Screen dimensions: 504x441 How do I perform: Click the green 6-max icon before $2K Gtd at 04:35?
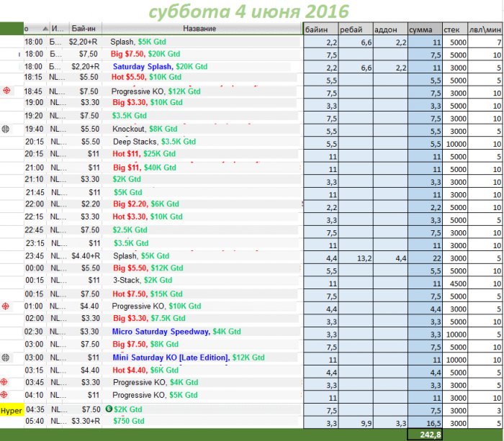(x=109, y=409)
